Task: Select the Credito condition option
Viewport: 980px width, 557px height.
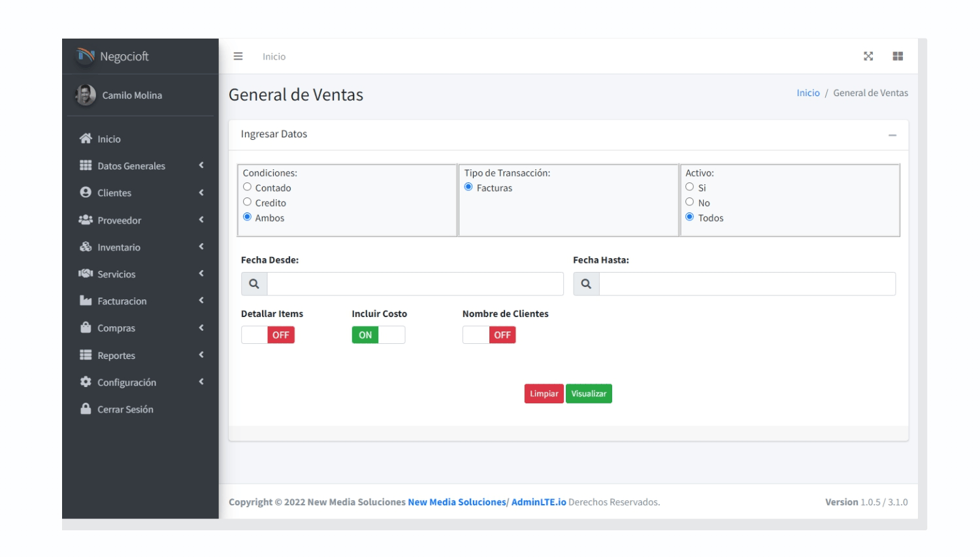Action: [x=248, y=202]
